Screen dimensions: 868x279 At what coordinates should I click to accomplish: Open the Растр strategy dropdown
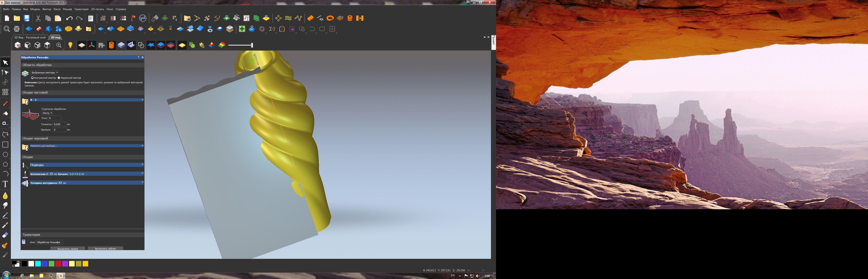pos(47,113)
